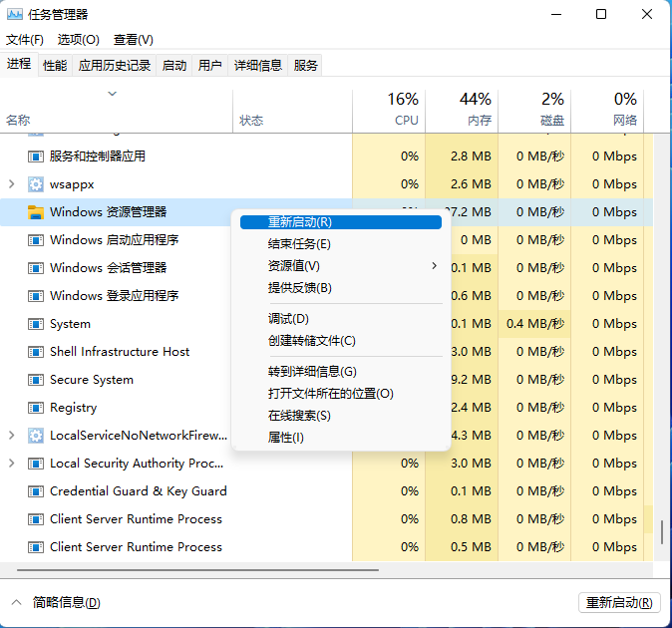The image size is (672, 628).
Task: Click the Local Security Authority Process icon
Action: (x=36, y=464)
